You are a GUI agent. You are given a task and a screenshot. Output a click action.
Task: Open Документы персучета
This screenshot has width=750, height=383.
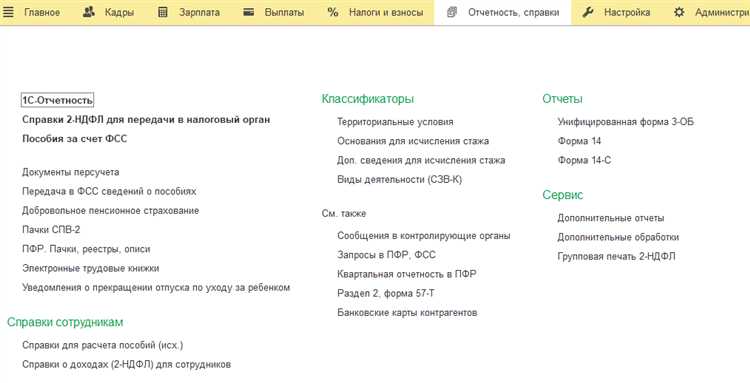click(x=71, y=172)
